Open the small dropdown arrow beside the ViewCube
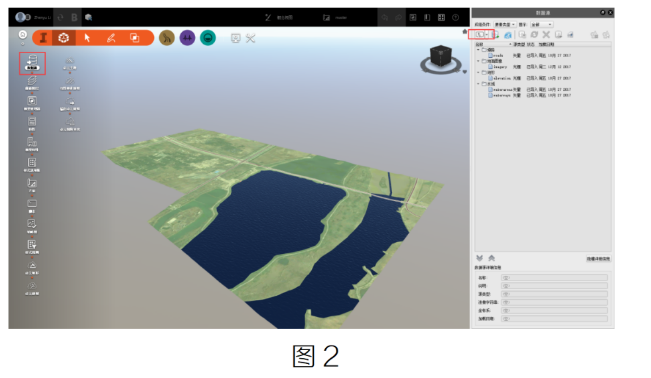 coord(465,72)
